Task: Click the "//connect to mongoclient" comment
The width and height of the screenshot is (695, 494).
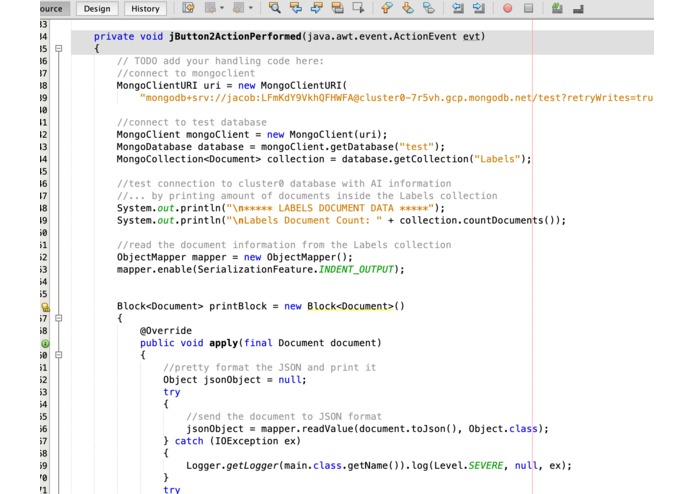Action: (186, 73)
